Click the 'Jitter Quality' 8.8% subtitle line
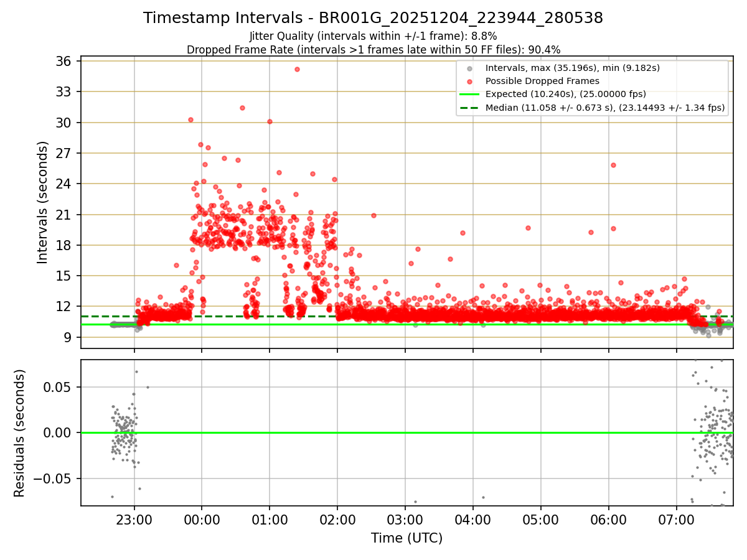 [373, 36]
